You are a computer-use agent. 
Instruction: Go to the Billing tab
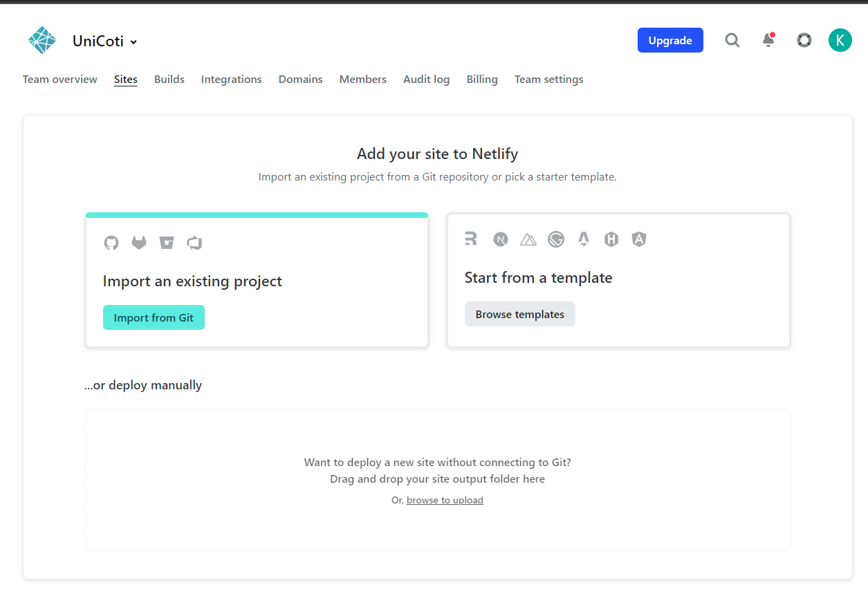pyautogui.click(x=482, y=80)
